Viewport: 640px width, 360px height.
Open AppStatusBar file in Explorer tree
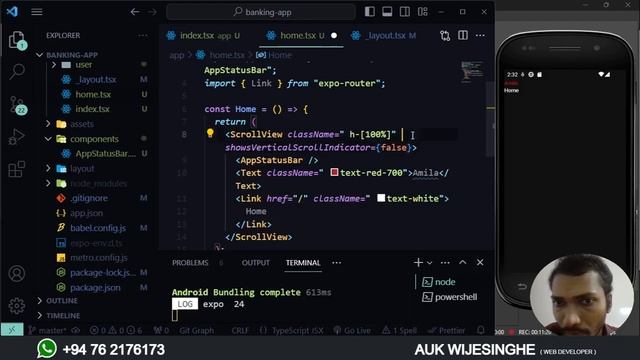105,153
